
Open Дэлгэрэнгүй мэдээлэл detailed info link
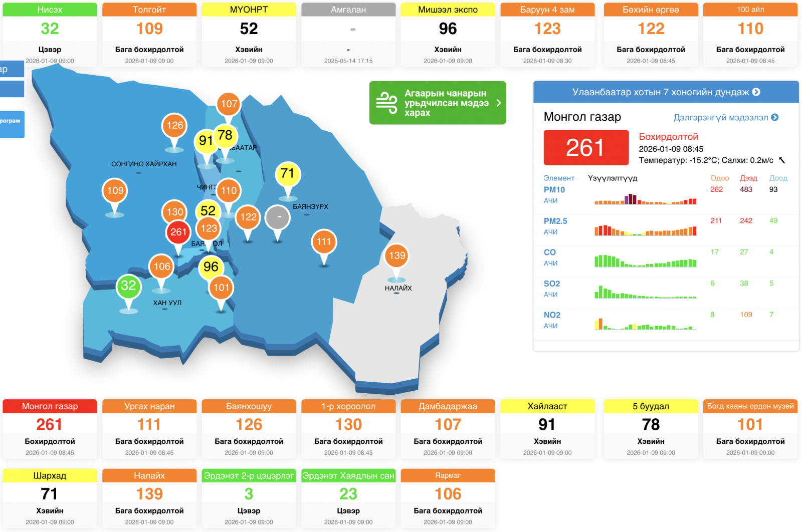[725, 118]
